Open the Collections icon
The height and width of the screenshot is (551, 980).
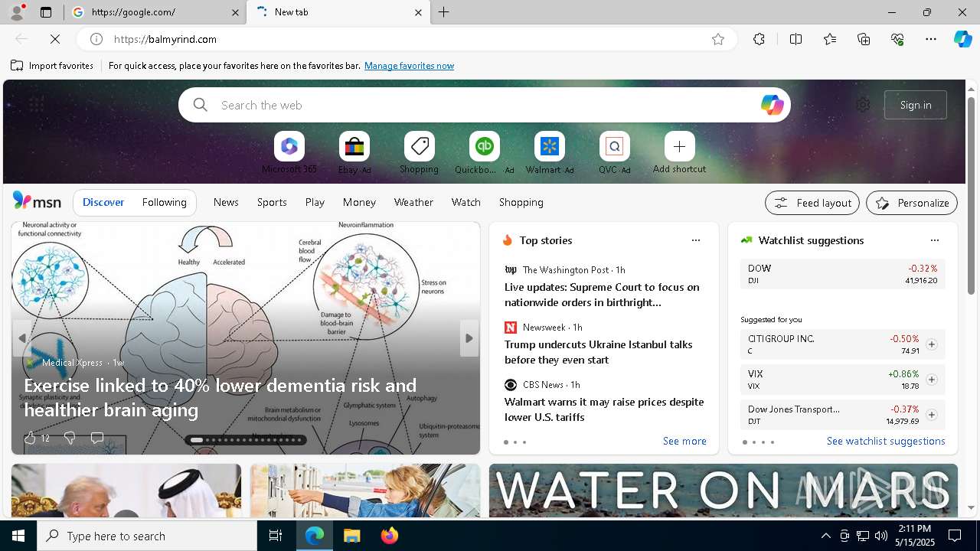coord(864,39)
